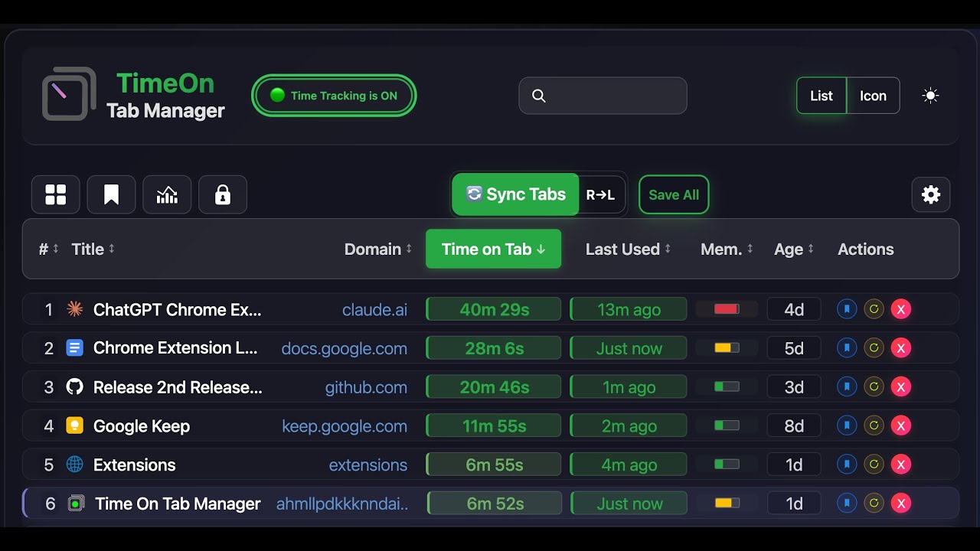Click the claude.ai favicon in row 1
This screenshot has width=980, height=551.
pyautogui.click(x=74, y=309)
